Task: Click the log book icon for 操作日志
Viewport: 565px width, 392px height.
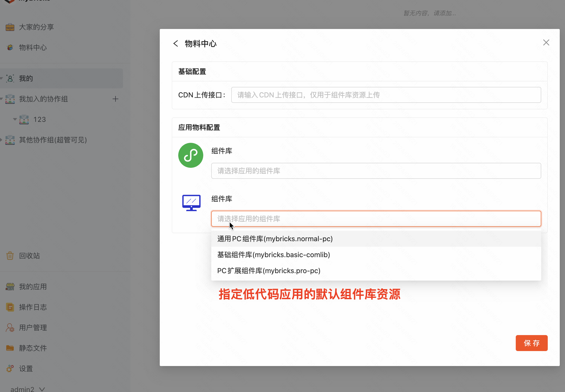Action: click(x=10, y=307)
